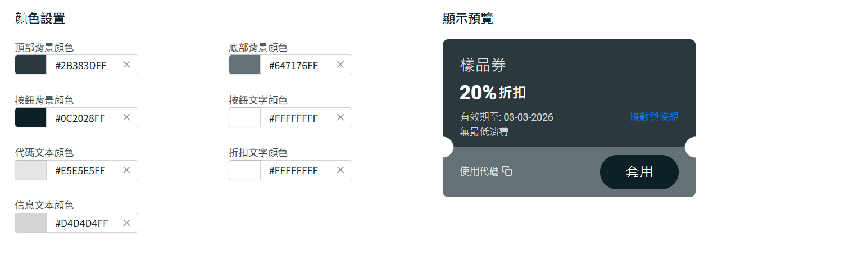Focus the #0C2028FF hex input field
The image size is (868, 260).
pos(81,118)
